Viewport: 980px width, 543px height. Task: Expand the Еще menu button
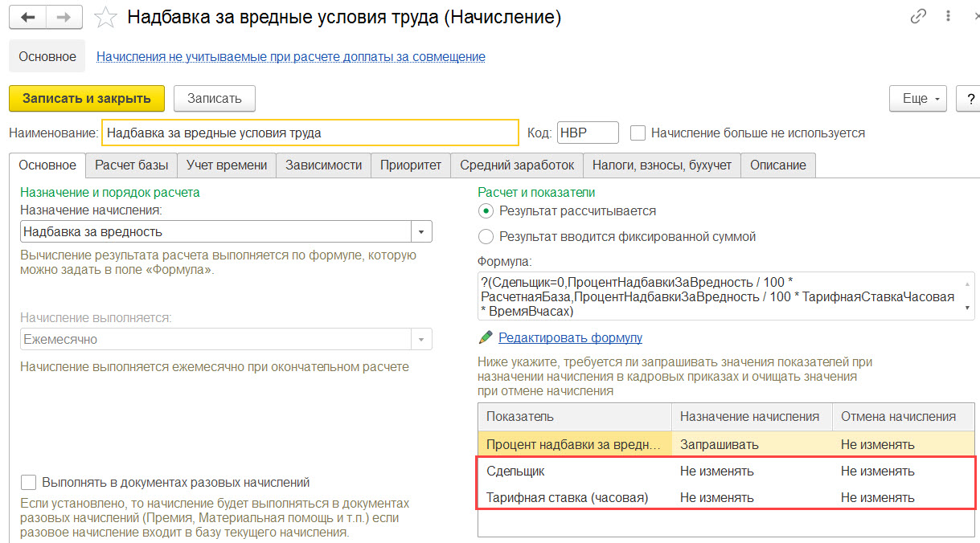918,99
